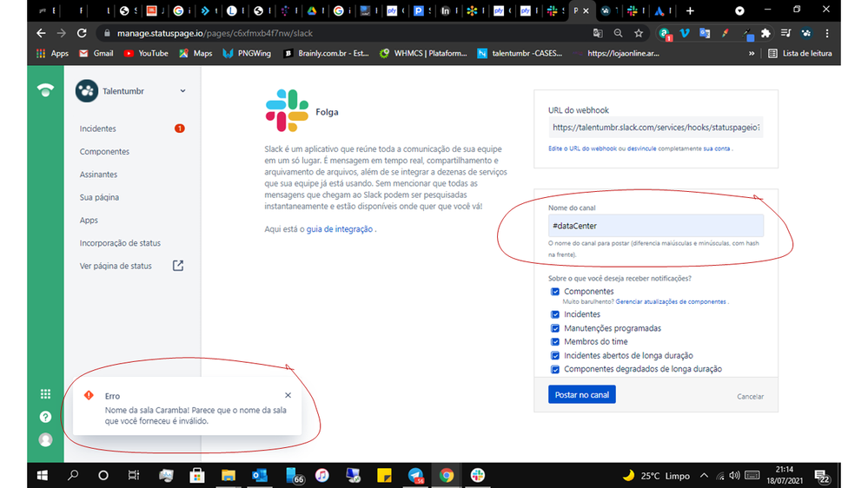Toggle the Componentes checkbox
This screenshot has width=868, height=488.
pos(554,292)
